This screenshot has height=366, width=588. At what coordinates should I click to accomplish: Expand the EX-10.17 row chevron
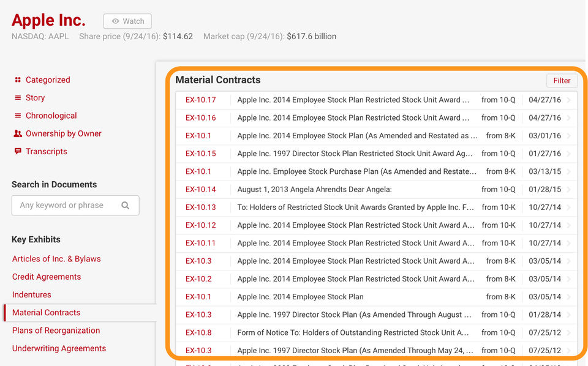click(568, 100)
